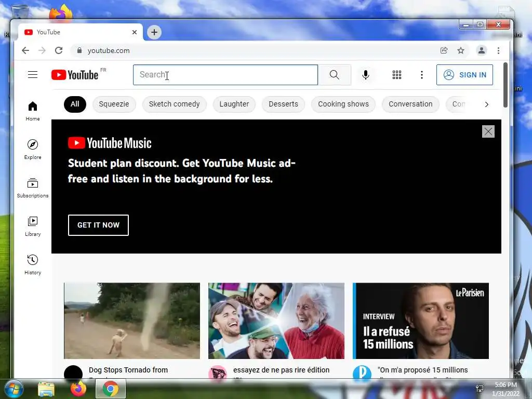The height and width of the screenshot is (399, 532).
Task: Close the YouTube tab
Action: point(135,32)
